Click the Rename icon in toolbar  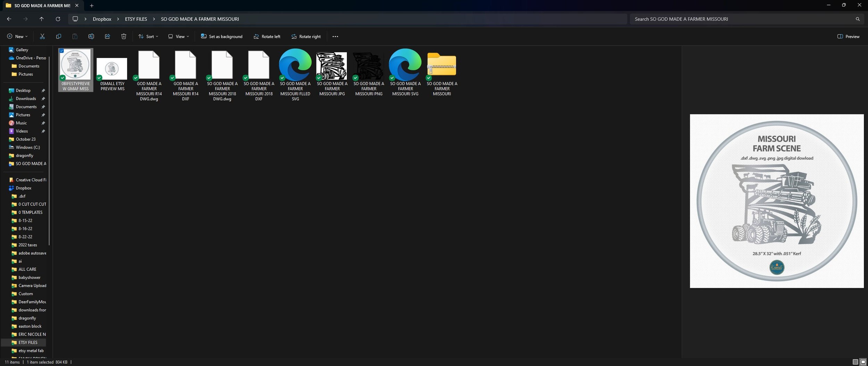point(91,36)
